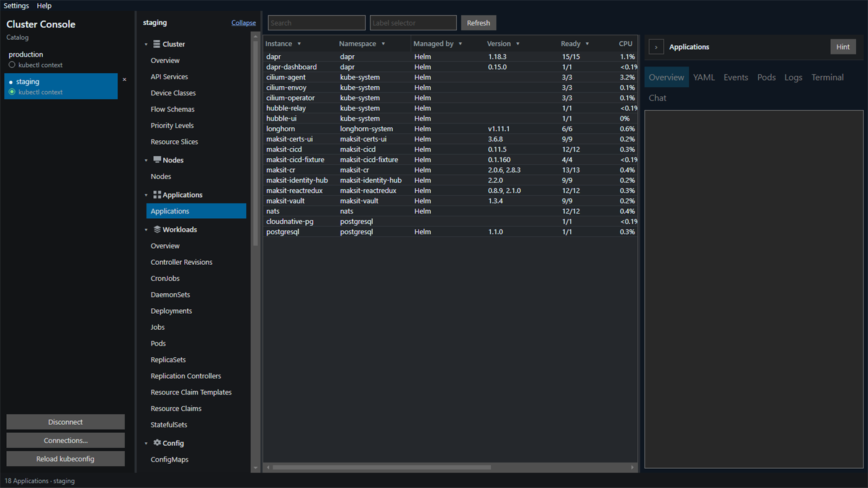Switch to the Logs tab
868x488 pixels.
(793, 78)
